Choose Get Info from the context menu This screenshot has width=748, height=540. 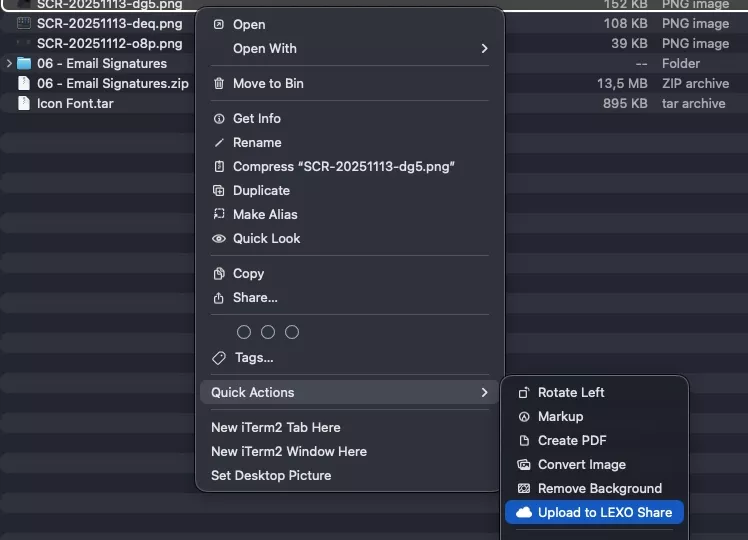pyautogui.click(x=257, y=118)
